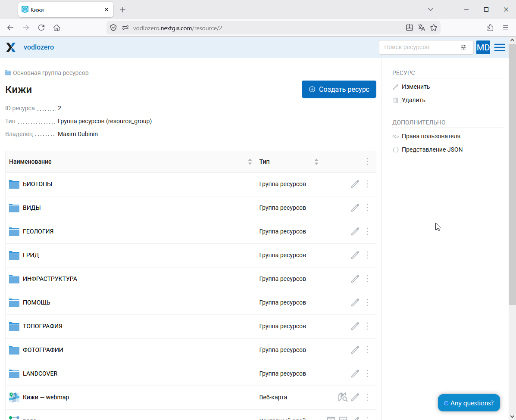Close the Кижи browser tab
Screen dimensions: 516x420
pyautogui.click(x=106, y=10)
